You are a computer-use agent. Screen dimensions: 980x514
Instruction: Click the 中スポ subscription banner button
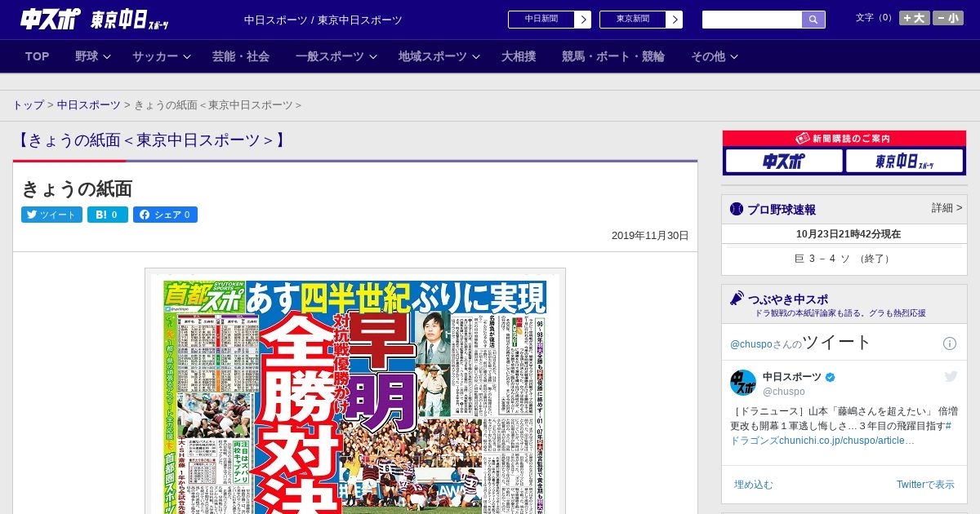click(x=784, y=161)
